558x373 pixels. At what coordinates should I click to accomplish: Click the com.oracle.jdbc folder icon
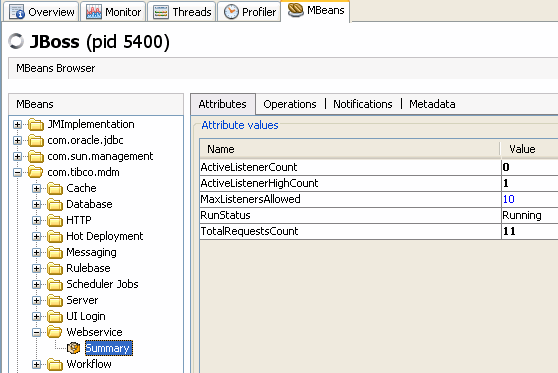click(x=36, y=141)
